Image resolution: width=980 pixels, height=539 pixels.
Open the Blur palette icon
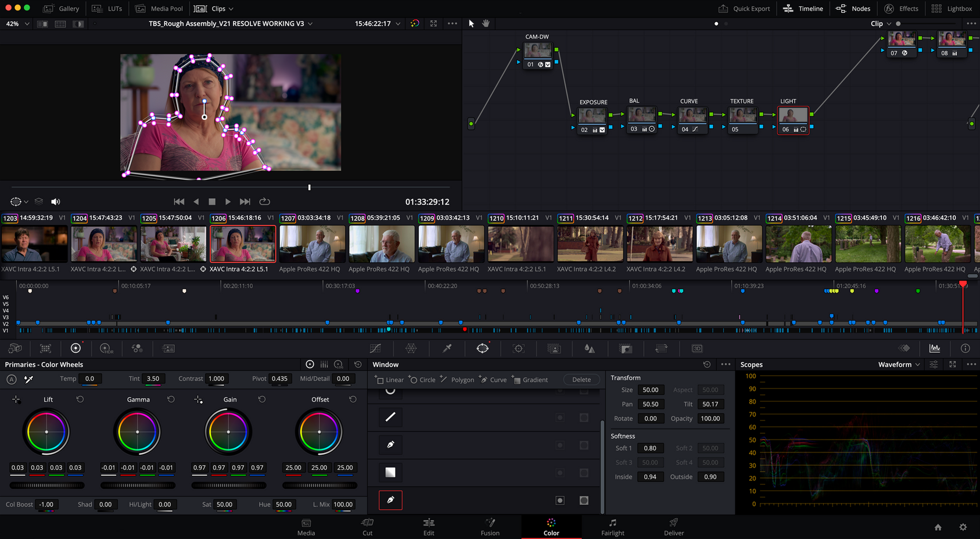590,348
